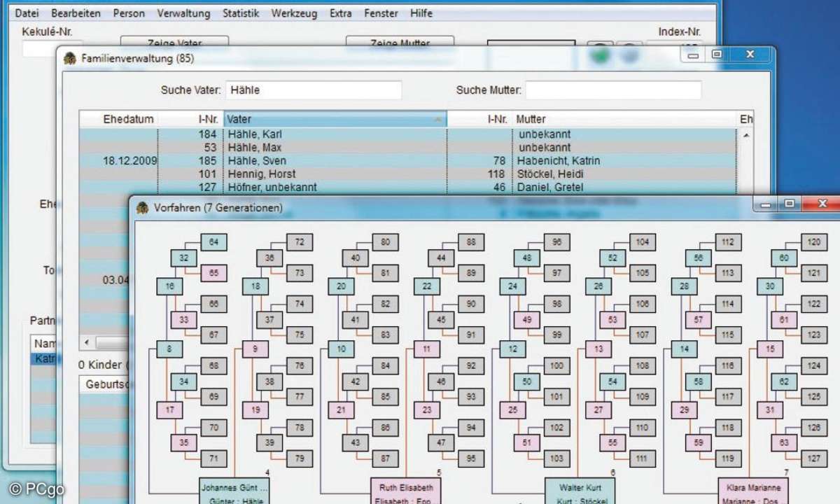Open the Hilfe menu
The image size is (840, 504).
tap(421, 13)
